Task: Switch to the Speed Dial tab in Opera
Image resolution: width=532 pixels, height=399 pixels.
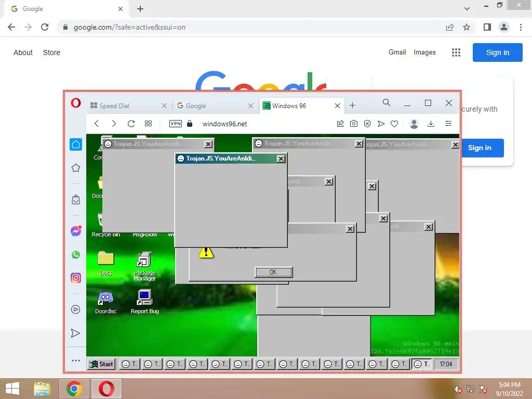Action: point(128,105)
